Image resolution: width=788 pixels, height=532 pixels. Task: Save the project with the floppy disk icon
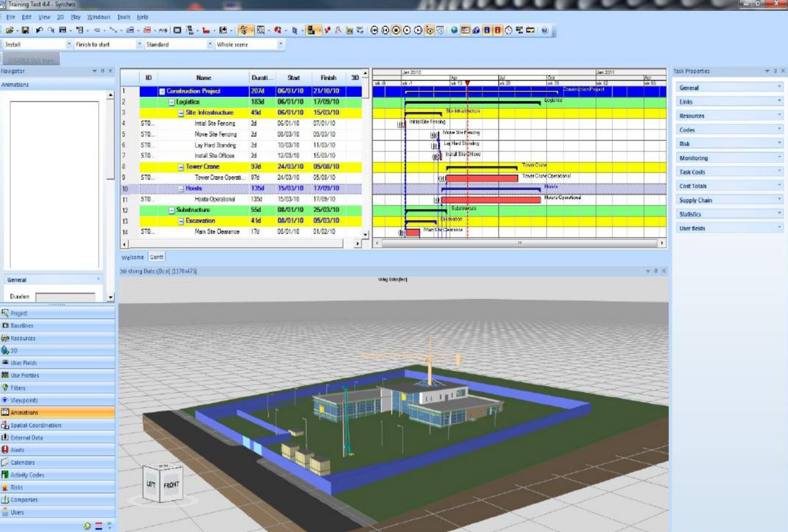pos(25,30)
